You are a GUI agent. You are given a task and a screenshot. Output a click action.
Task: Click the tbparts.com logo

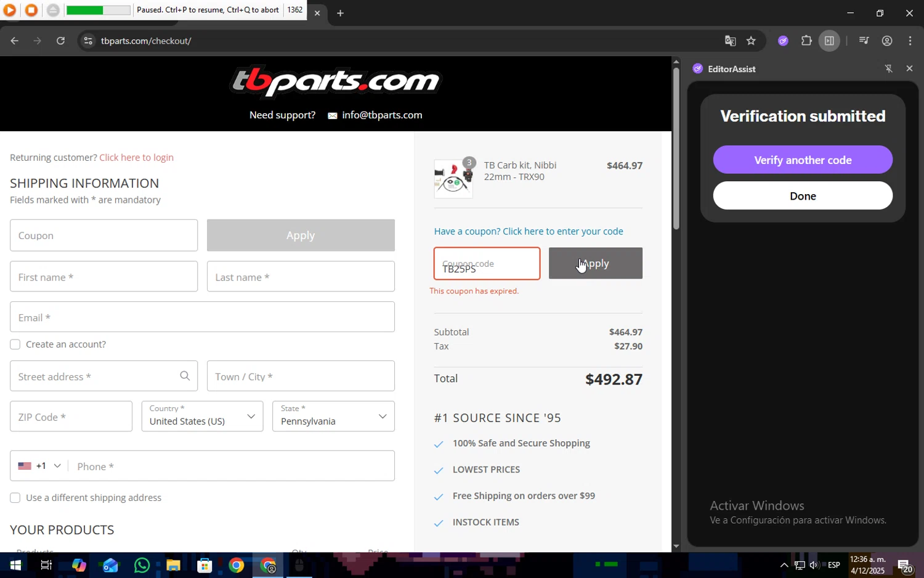[x=335, y=81]
